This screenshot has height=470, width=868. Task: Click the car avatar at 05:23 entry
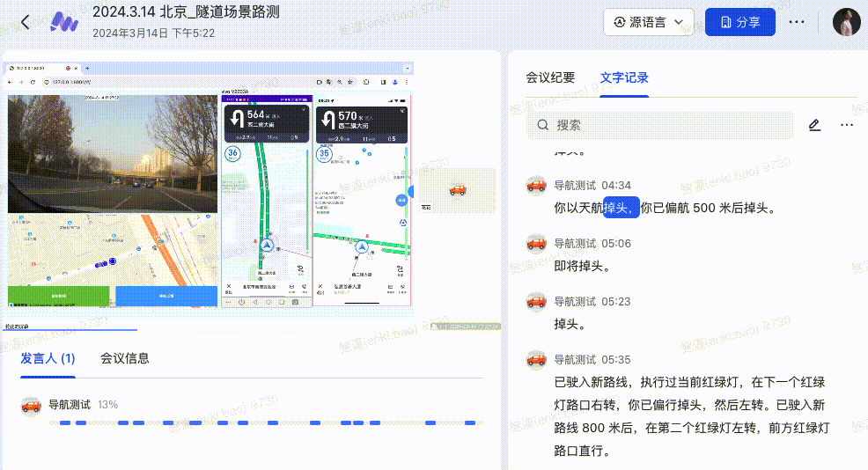click(536, 302)
